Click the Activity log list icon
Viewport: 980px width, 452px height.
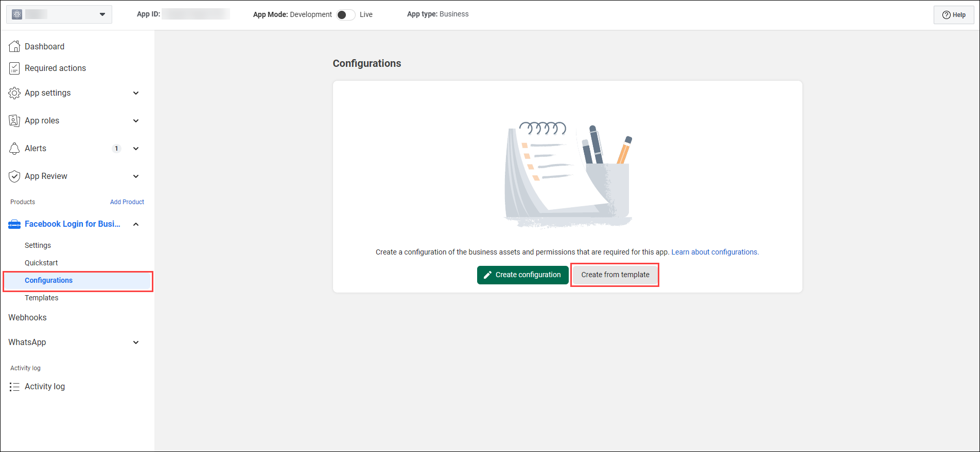(14, 387)
